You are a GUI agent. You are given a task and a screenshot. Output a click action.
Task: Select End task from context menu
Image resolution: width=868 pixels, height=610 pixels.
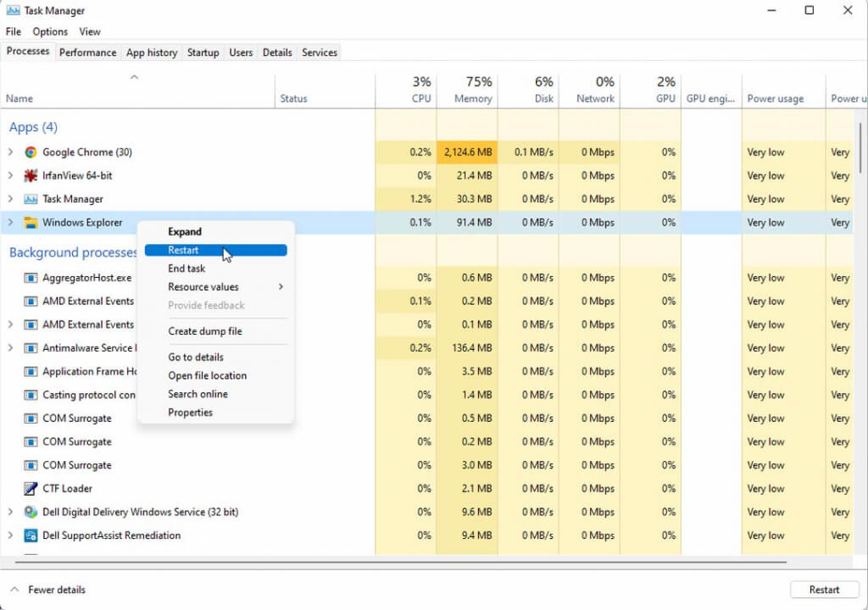pos(186,269)
